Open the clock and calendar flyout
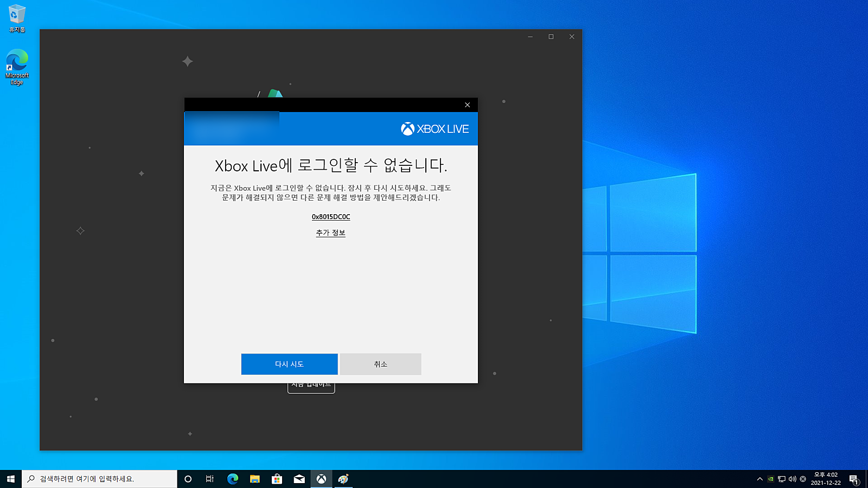868x488 pixels. [x=826, y=479]
